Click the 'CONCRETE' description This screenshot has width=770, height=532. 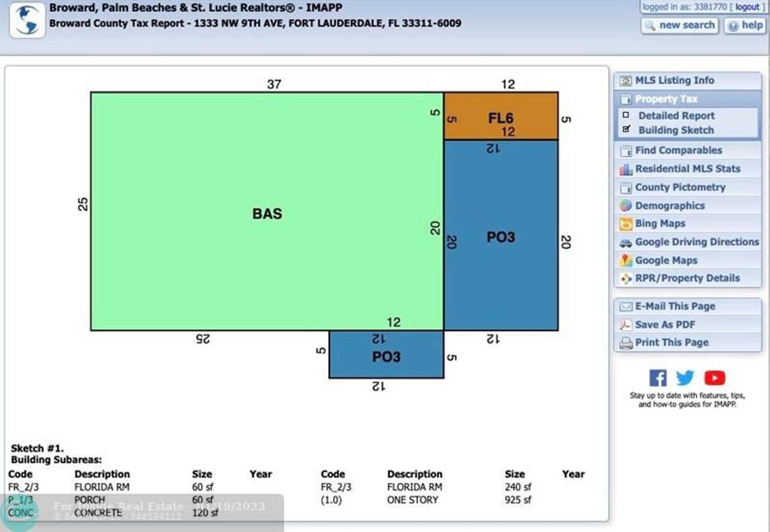click(98, 513)
